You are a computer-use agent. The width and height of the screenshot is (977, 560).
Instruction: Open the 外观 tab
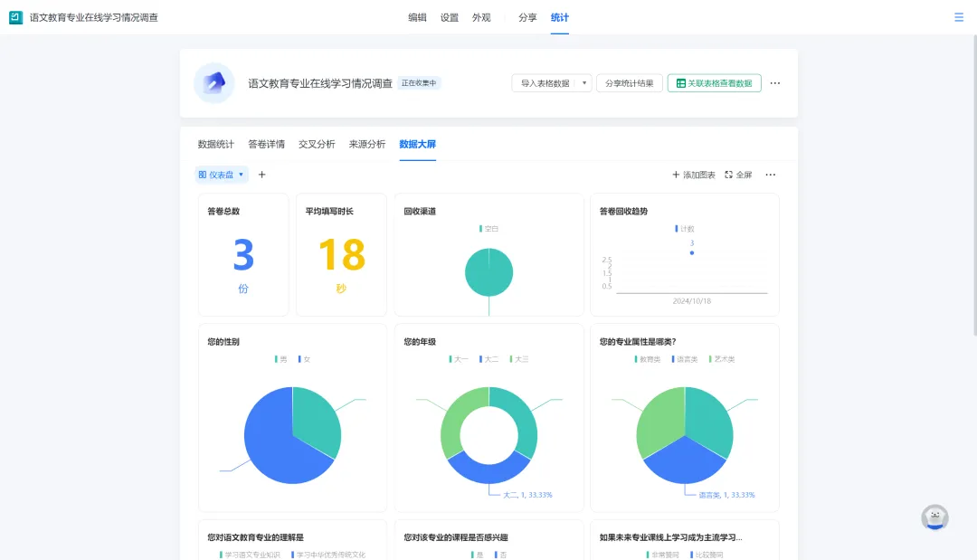(x=481, y=17)
